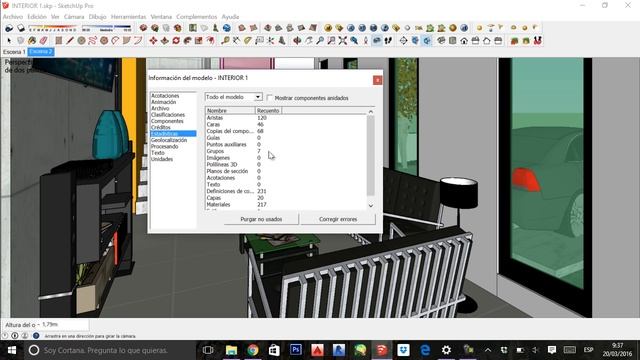Viewport: 640px width, 360px height.
Task: Choose the Rotate tool
Action: (x=176, y=40)
